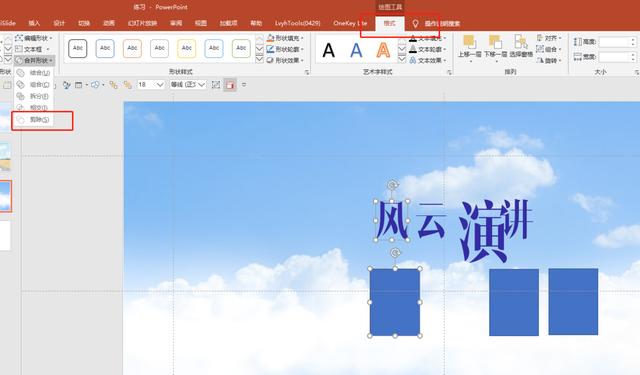Open Shape Fill (形状填充) dropdown
640x375 pixels.
285,38
